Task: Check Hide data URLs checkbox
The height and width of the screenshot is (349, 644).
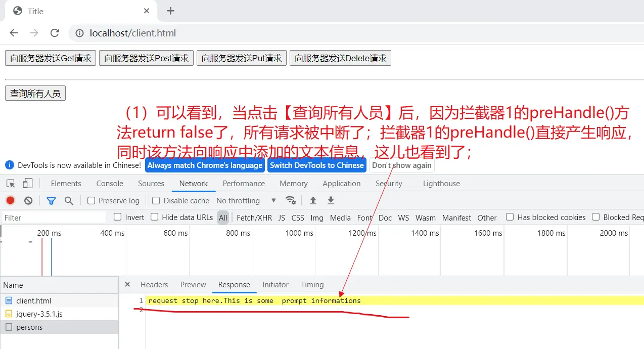Action: [155, 217]
